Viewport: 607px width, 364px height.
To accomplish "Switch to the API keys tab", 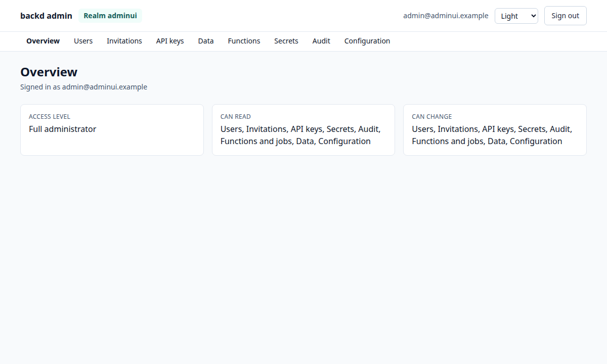I will pyautogui.click(x=170, y=41).
